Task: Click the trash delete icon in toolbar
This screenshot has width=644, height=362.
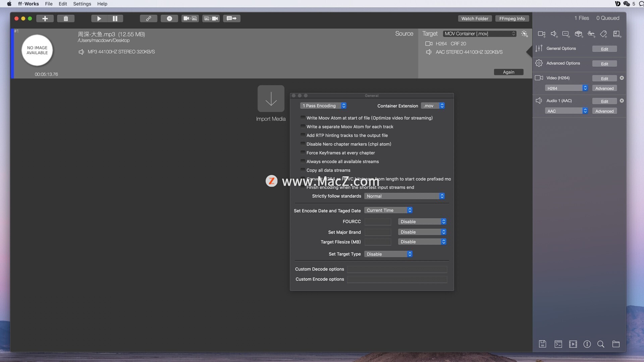Action: 66,18
